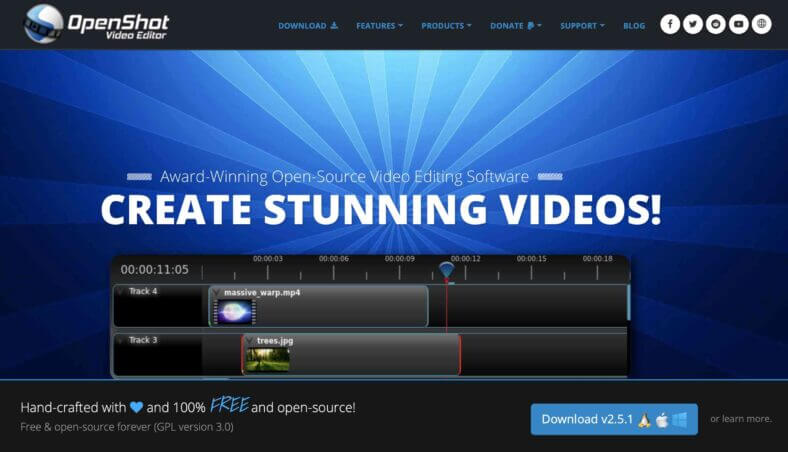Click the Linux penguin icon on download button
788x452 pixels.
pos(644,420)
